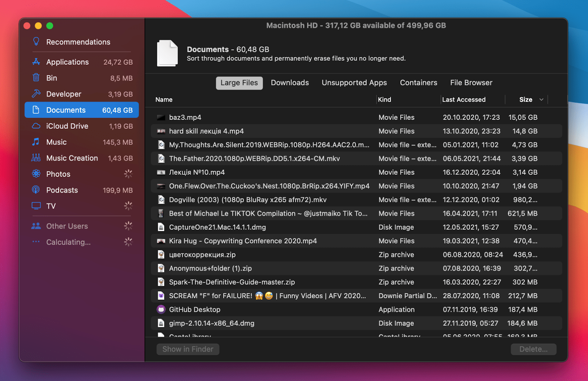Click the Calculating... sidebar entry

click(68, 242)
